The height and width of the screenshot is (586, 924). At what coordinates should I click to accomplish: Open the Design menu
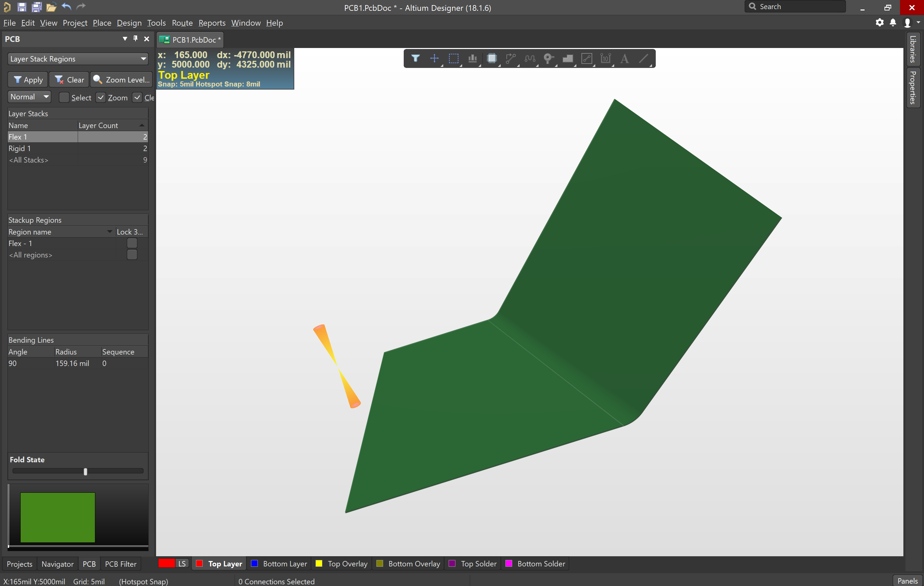pyautogui.click(x=127, y=22)
